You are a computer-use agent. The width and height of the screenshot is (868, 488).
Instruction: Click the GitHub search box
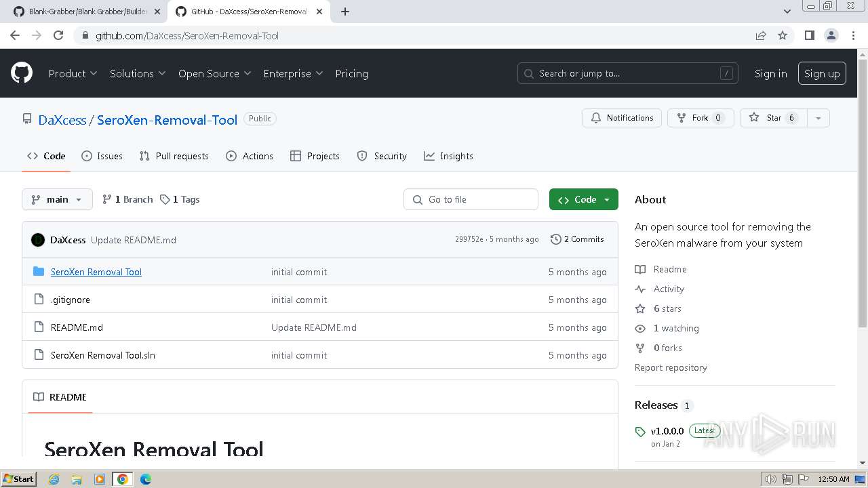click(x=628, y=73)
